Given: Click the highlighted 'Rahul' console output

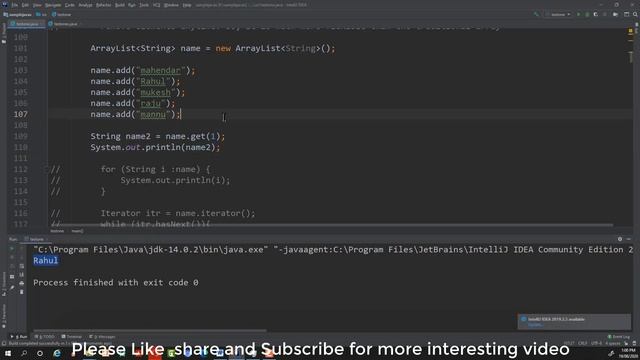Looking at the screenshot, I should [x=46, y=260].
